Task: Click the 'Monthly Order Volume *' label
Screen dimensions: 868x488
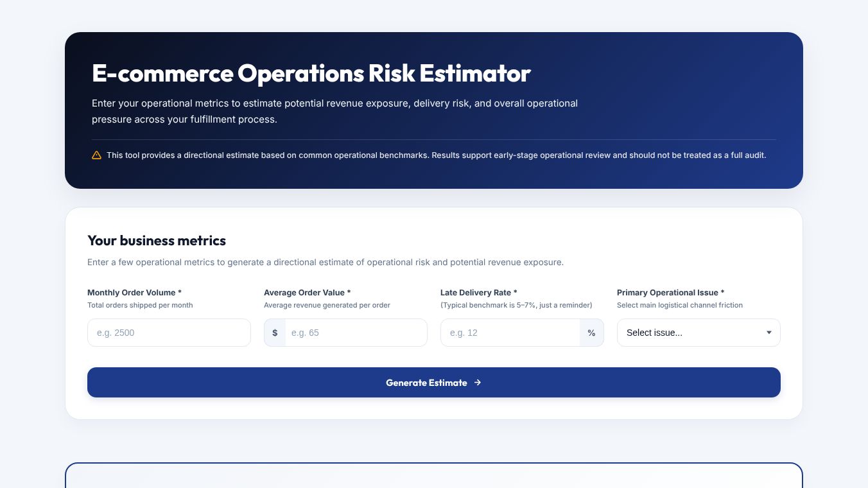Action: click(x=134, y=293)
